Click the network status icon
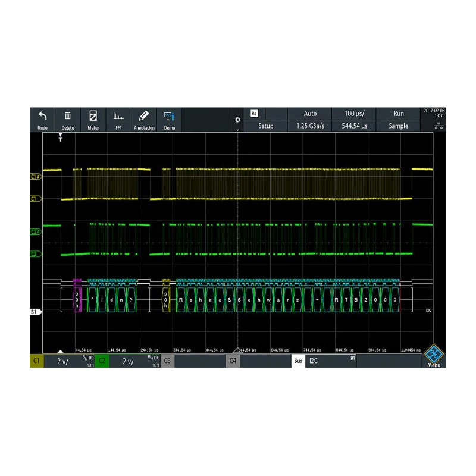Screen dimensions: 476x476 pos(439,126)
